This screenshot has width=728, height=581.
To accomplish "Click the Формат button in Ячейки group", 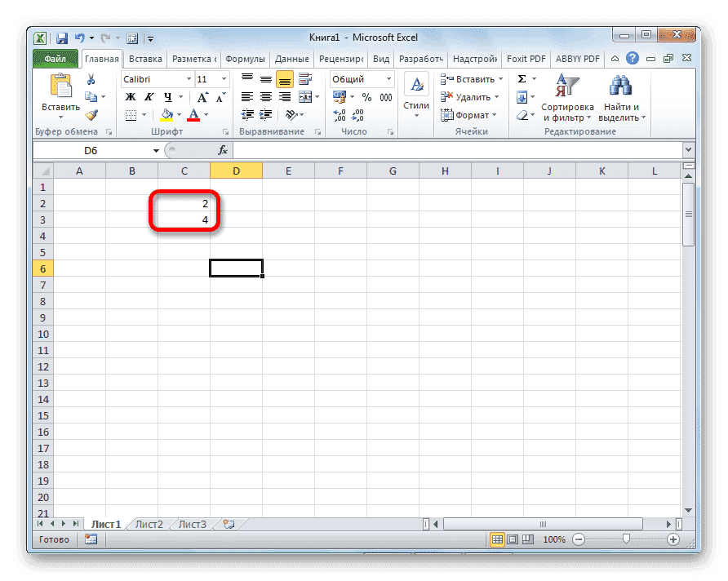I will click(x=469, y=115).
